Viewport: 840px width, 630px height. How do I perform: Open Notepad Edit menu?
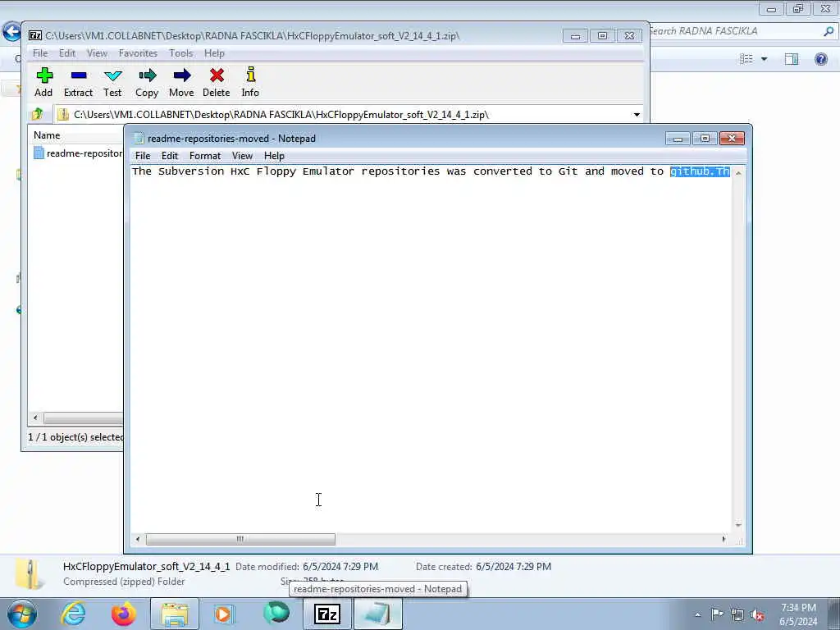click(x=169, y=156)
